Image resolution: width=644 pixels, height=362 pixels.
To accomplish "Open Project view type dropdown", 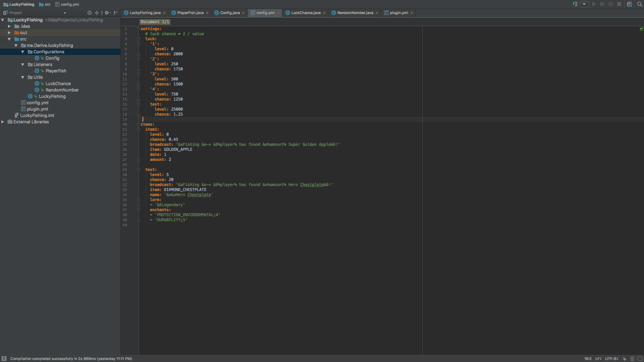I will (x=65, y=13).
